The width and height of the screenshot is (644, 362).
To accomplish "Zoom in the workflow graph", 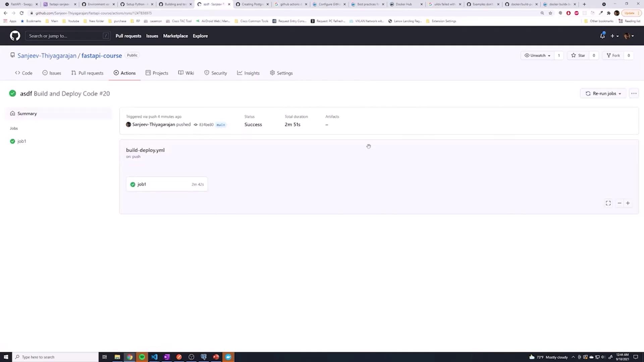I will click(628, 203).
